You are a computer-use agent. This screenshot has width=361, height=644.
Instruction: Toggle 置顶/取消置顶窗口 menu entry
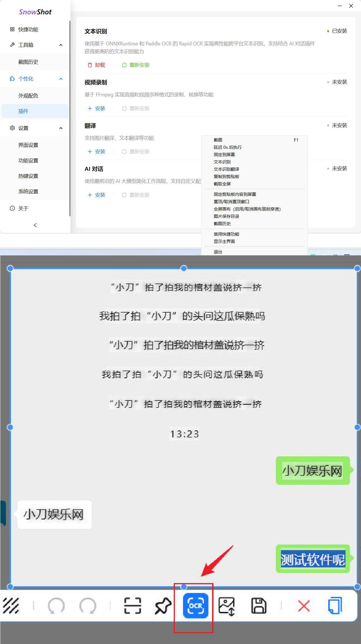[231, 202]
